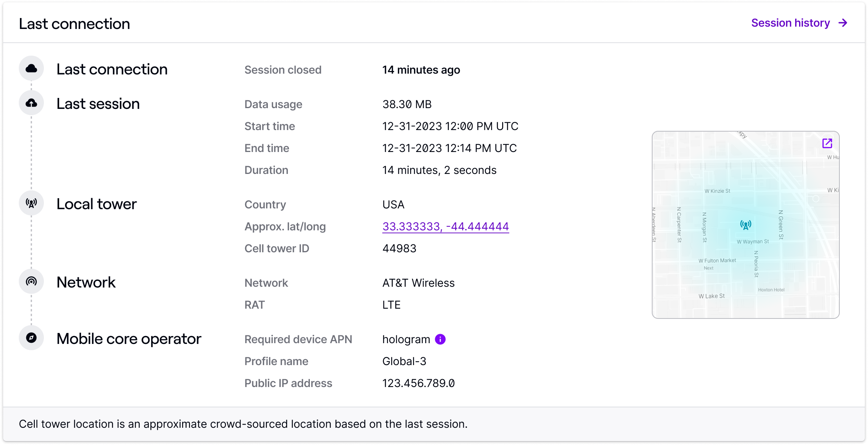Click the AT&T Wireless network value
This screenshot has height=445, width=868.
point(419,283)
